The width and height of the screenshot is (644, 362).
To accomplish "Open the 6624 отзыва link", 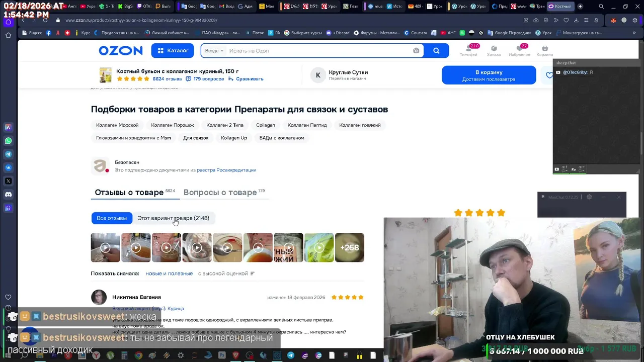I will coord(167,79).
